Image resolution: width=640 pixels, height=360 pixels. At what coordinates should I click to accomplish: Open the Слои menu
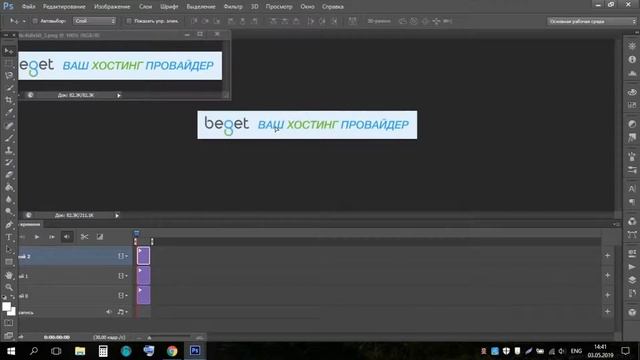145,7
